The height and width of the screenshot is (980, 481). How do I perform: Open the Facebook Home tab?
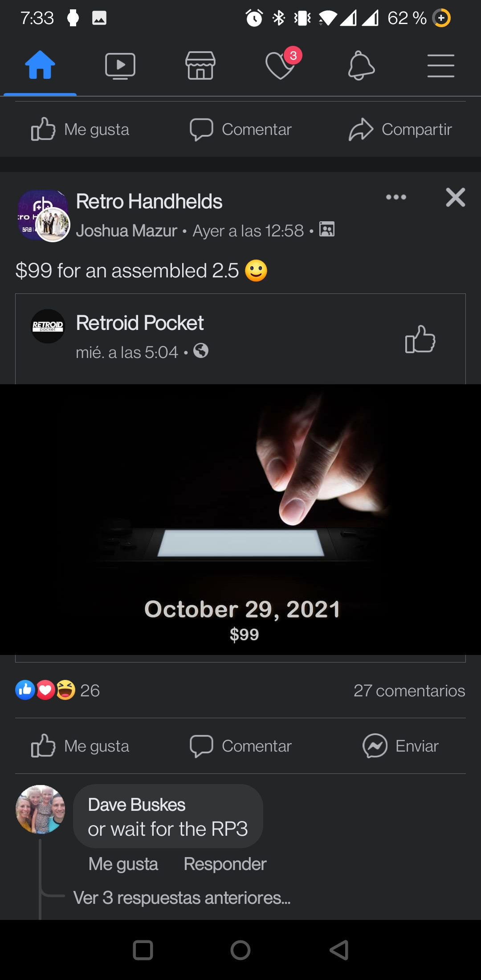pos(40,65)
